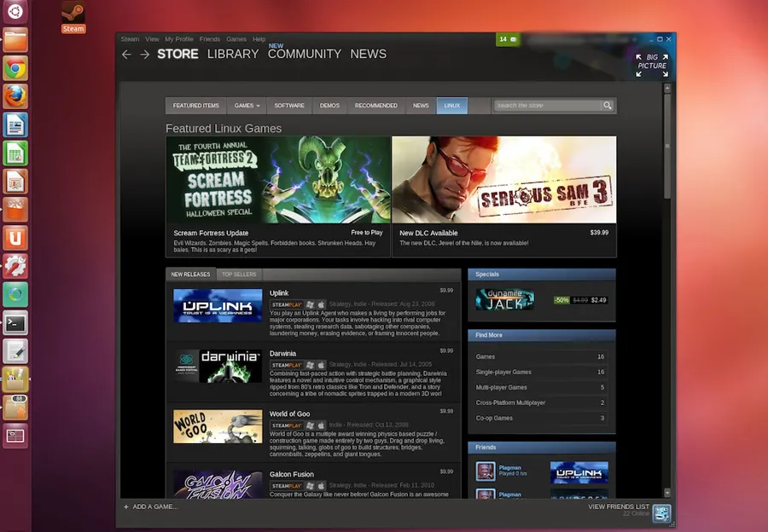Viewport: 768px width, 532px height.
Task: Open the View menu
Action: coord(152,39)
